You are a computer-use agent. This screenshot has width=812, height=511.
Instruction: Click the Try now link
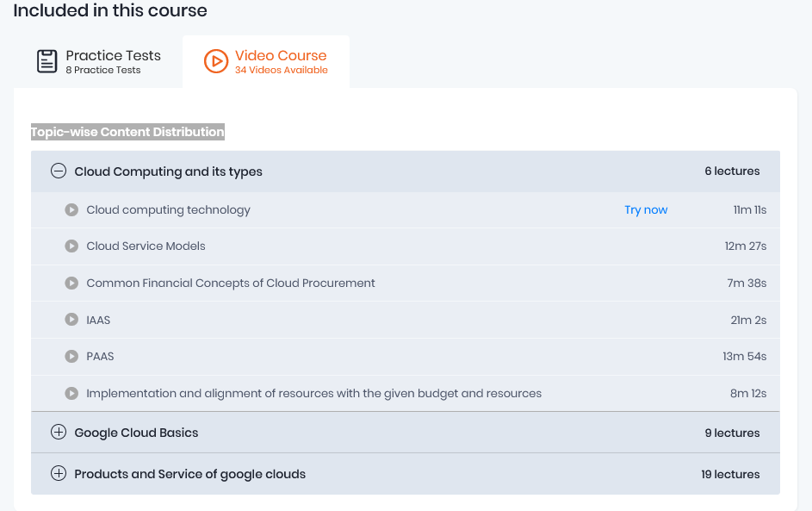tap(646, 209)
